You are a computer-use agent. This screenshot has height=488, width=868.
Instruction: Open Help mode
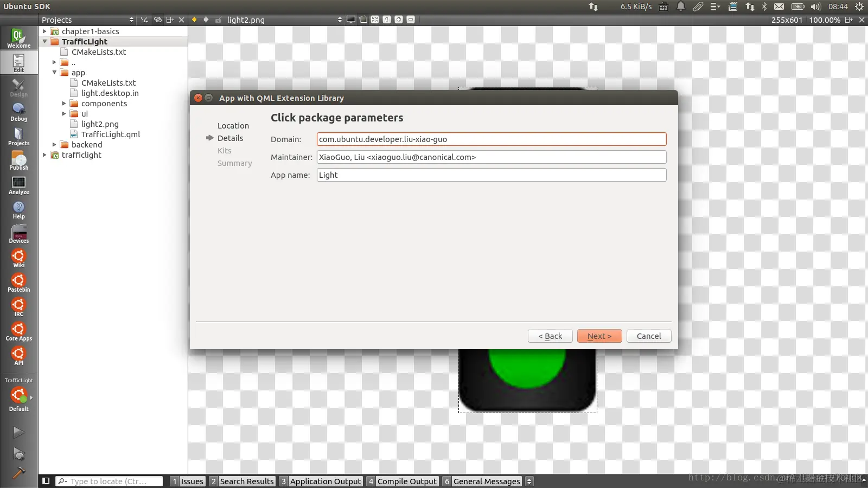18,209
